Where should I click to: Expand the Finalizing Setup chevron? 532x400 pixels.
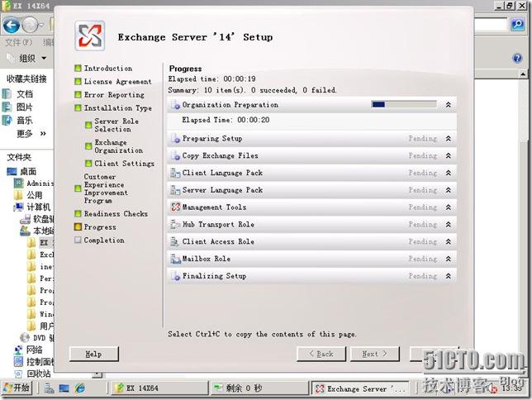(x=449, y=276)
